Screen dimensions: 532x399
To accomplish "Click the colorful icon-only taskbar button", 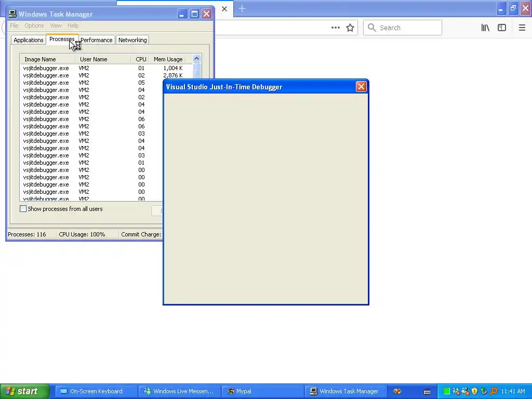I will coord(397,391).
